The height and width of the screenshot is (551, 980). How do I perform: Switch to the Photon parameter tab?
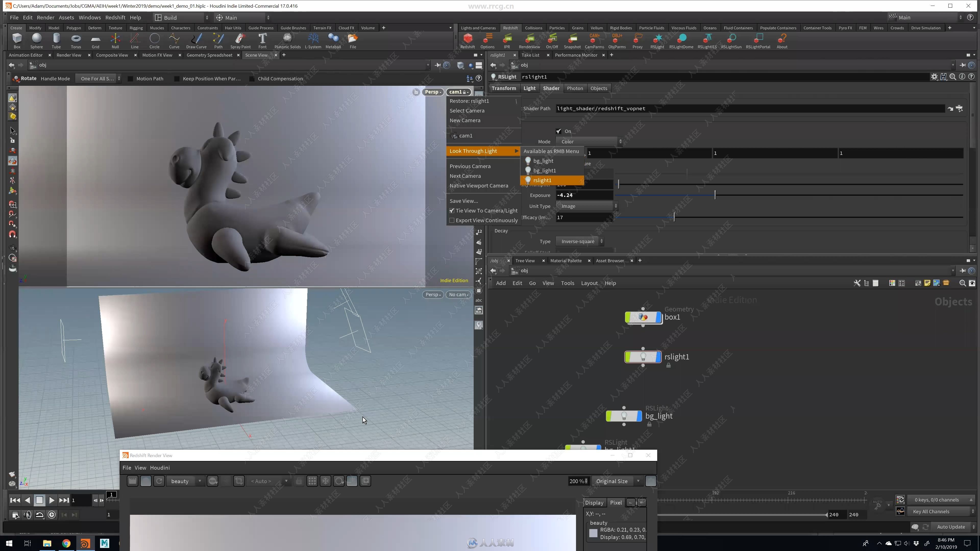574,88
